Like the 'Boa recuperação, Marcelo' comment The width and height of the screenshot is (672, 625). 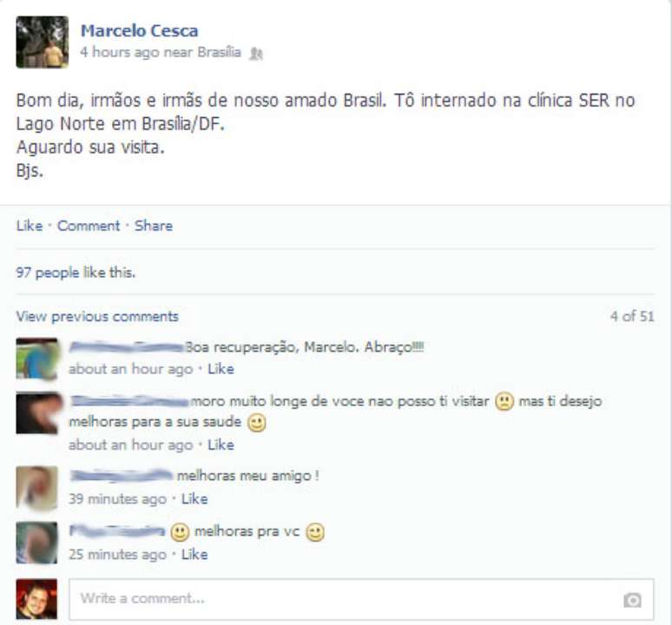221,369
